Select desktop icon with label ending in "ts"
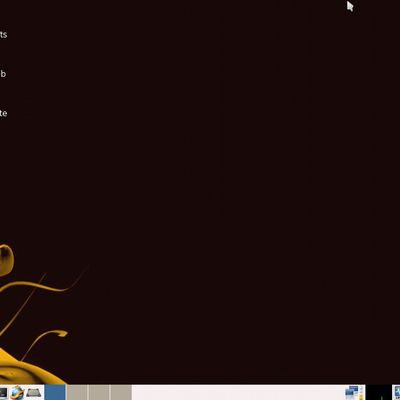The height and width of the screenshot is (400, 400). (3, 34)
